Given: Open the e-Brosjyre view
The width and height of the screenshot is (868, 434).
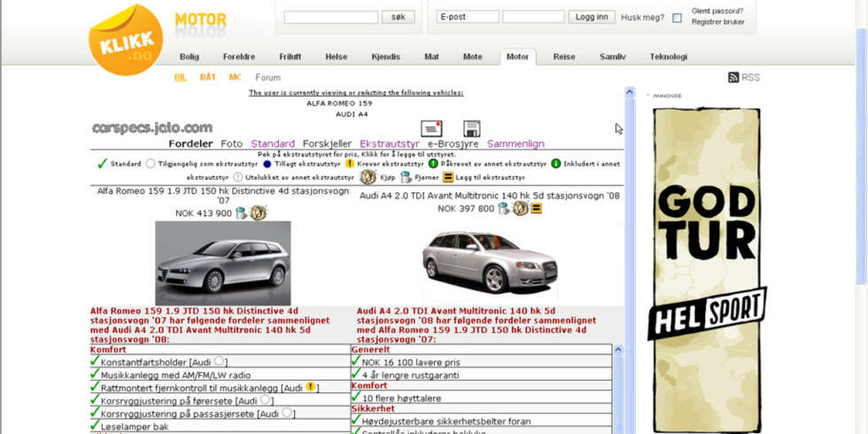Looking at the screenshot, I should (453, 143).
